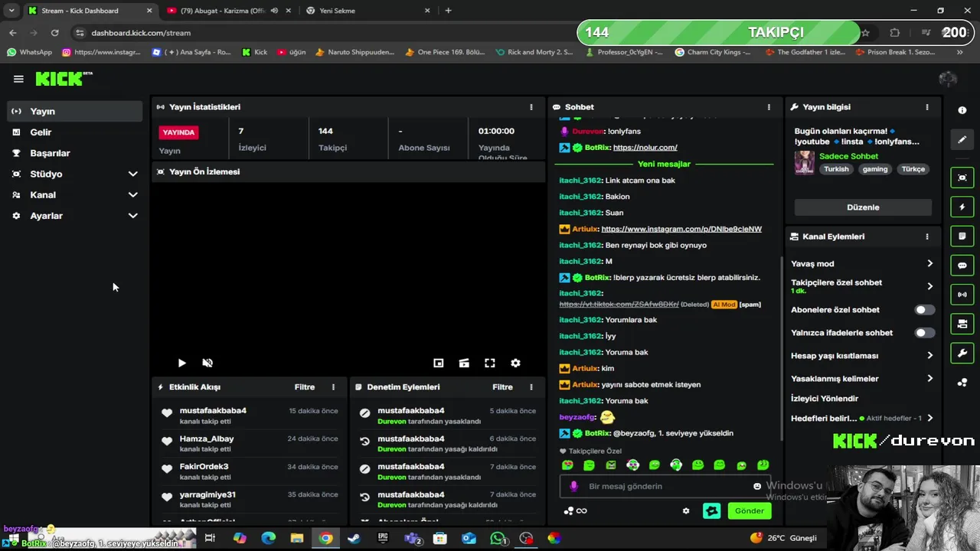Open the Yayın bilgisi panel three-dot menu
980x551 pixels.
point(926,107)
